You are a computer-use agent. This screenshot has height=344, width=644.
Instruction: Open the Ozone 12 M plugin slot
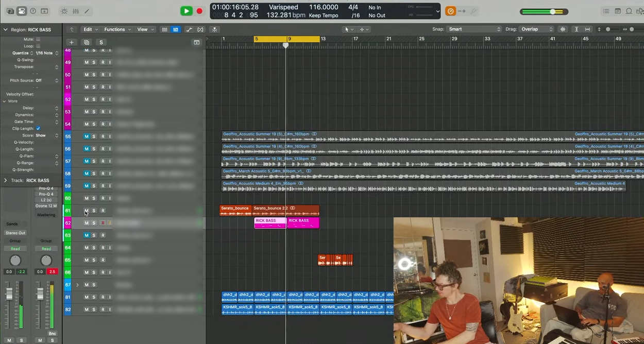pos(46,206)
